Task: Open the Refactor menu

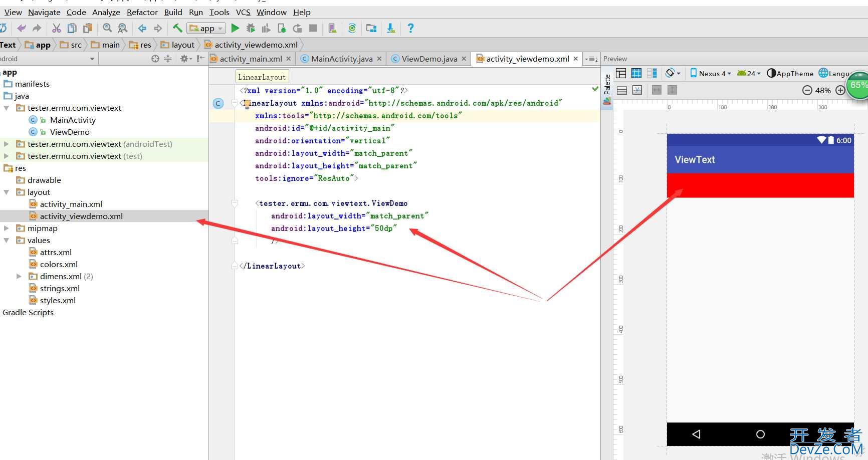Action: click(x=142, y=12)
